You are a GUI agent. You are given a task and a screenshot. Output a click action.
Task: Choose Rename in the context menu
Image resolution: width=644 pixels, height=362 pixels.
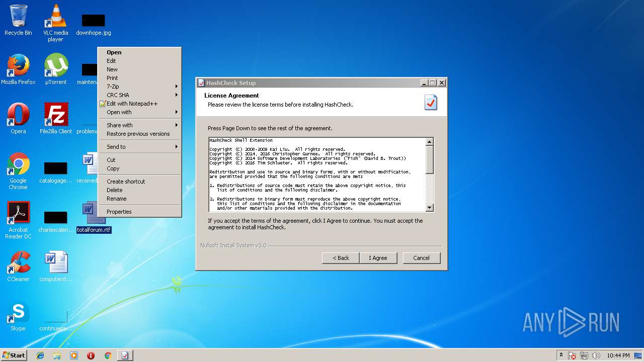pos(139,199)
